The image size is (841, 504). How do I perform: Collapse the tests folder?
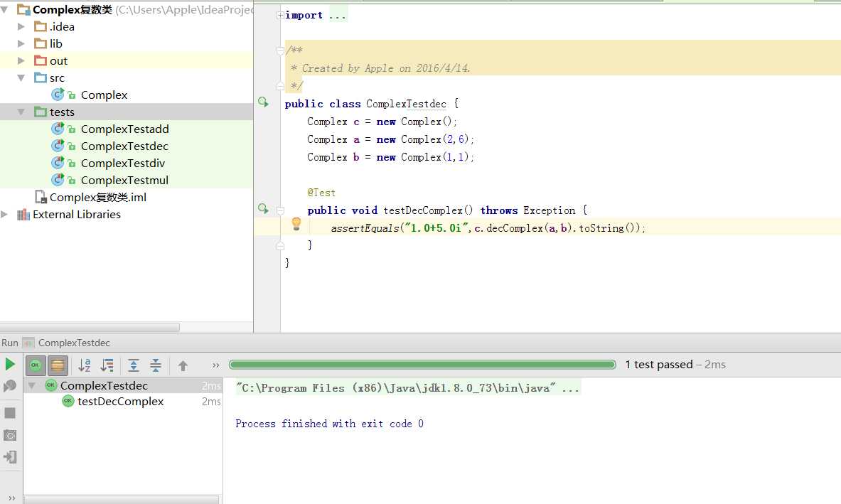pyautogui.click(x=21, y=112)
